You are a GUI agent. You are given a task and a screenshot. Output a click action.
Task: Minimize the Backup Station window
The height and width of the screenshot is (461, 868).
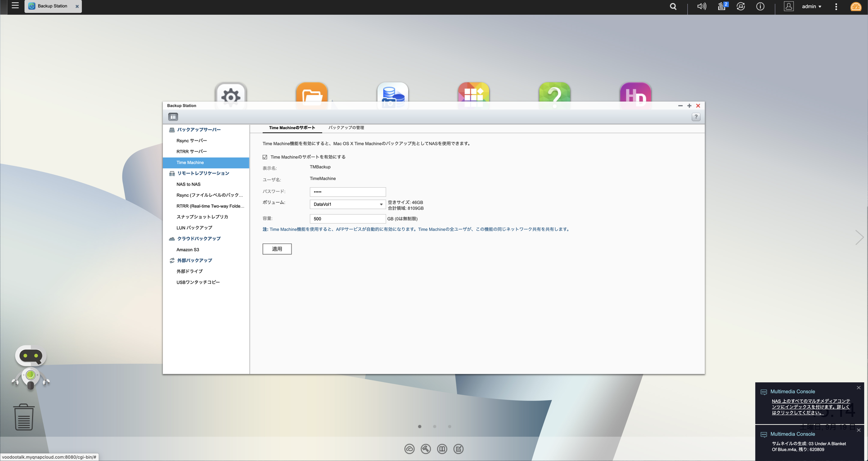[680, 106]
